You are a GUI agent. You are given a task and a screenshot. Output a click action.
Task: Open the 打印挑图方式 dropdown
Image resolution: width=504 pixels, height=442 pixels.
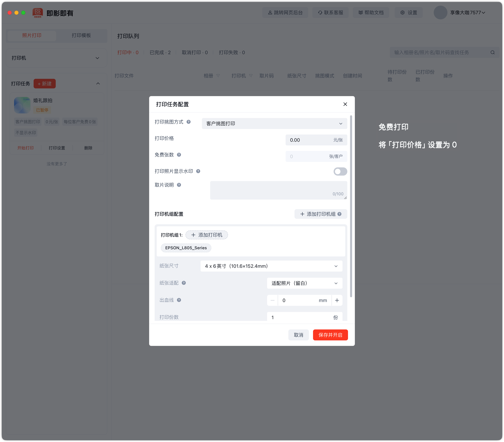tap(274, 124)
